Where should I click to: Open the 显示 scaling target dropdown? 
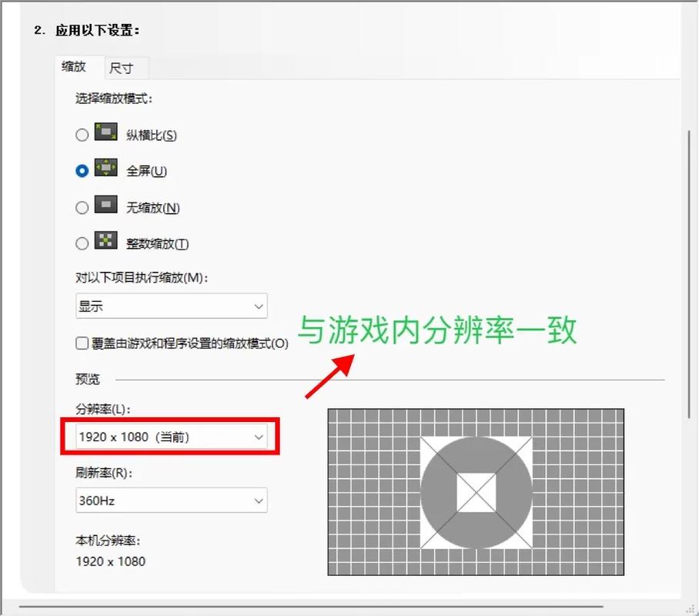[172, 306]
